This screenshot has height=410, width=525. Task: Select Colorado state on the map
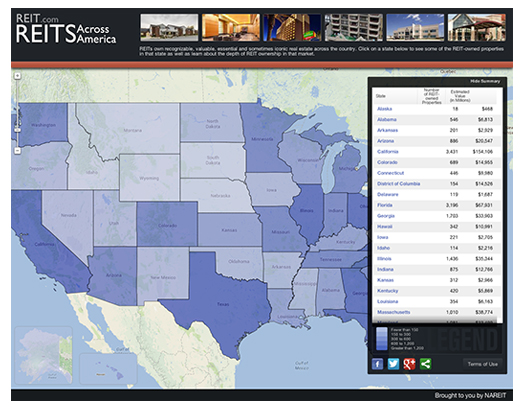167,224
